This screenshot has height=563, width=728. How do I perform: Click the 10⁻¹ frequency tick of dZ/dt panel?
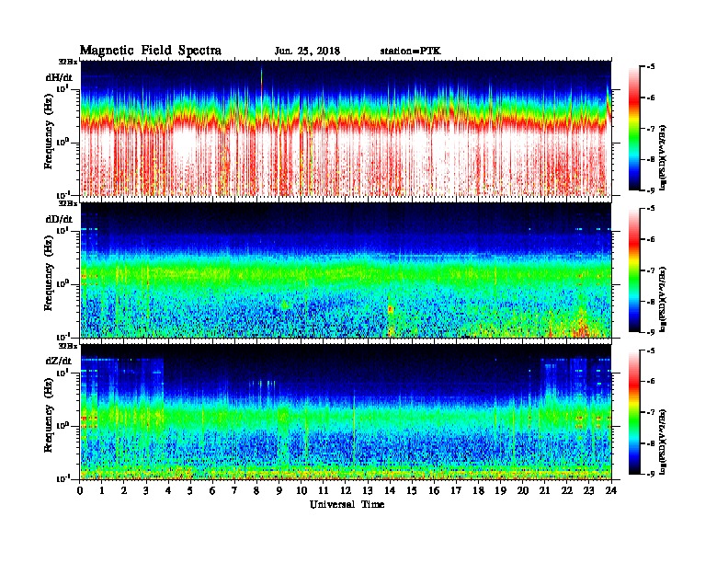click(x=63, y=479)
